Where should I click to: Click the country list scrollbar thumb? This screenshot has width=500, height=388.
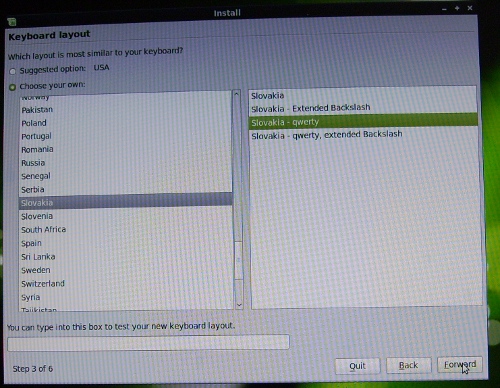pos(238,260)
